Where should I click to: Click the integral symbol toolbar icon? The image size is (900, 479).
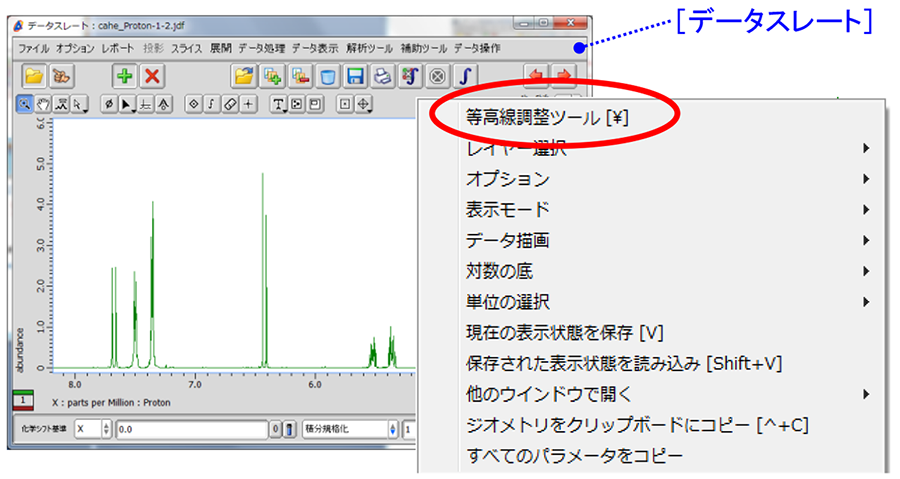pyautogui.click(x=465, y=76)
